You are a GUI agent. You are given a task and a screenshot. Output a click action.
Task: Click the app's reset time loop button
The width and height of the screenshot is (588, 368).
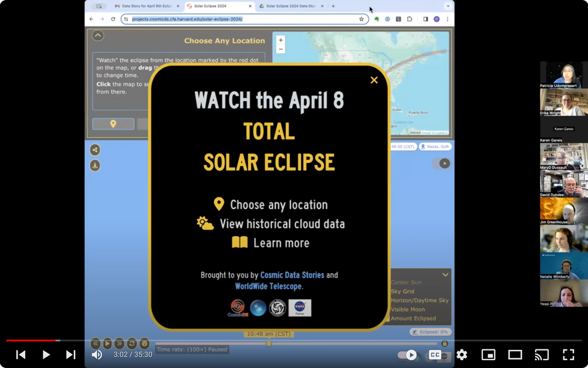tap(132, 343)
